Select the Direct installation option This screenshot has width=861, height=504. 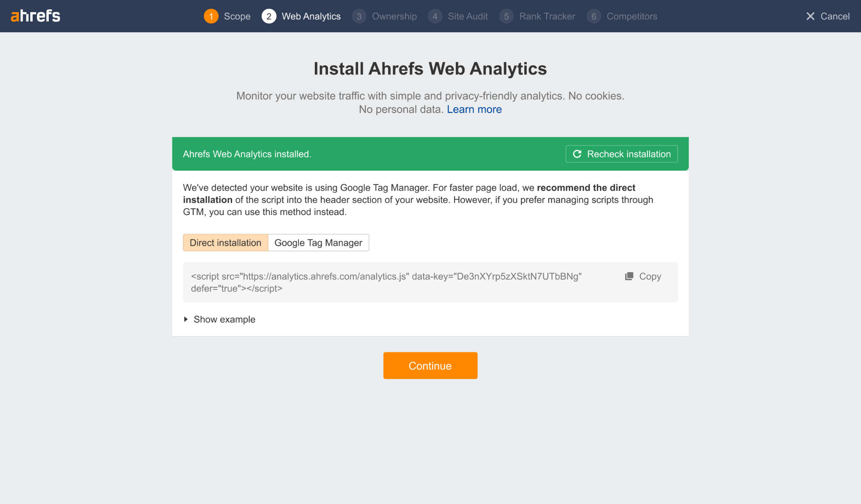tap(225, 242)
